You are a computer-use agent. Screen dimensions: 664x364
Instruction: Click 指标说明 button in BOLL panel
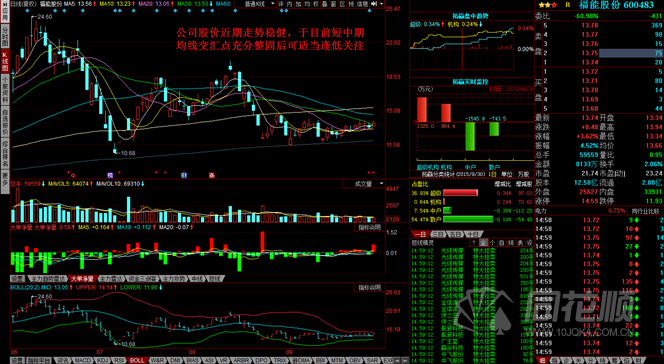[x=369, y=288]
